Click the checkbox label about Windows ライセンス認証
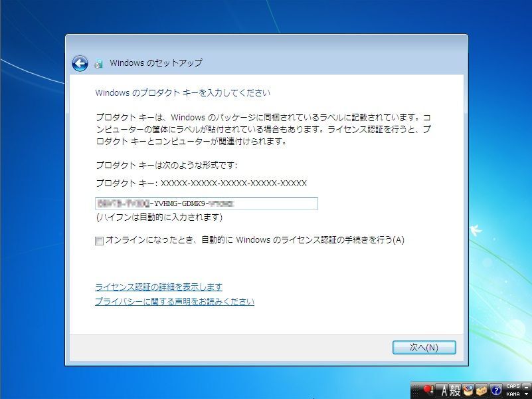This screenshot has width=532, height=399. pos(255,240)
